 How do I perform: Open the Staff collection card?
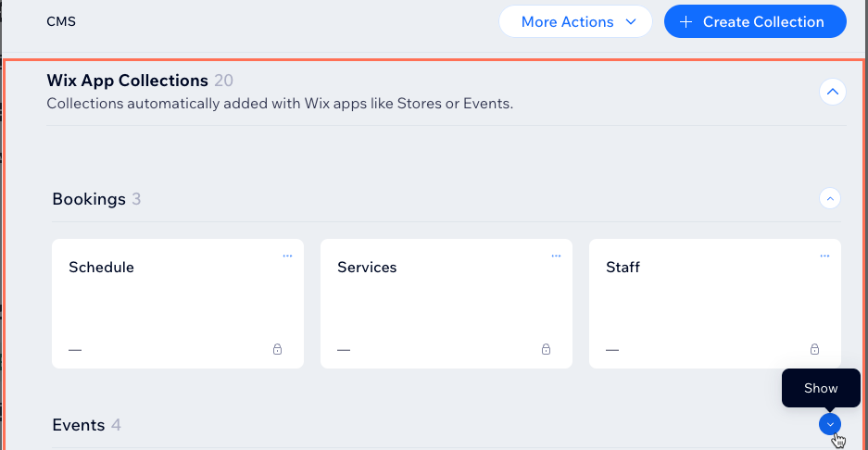pyautogui.click(x=715, y=304)
